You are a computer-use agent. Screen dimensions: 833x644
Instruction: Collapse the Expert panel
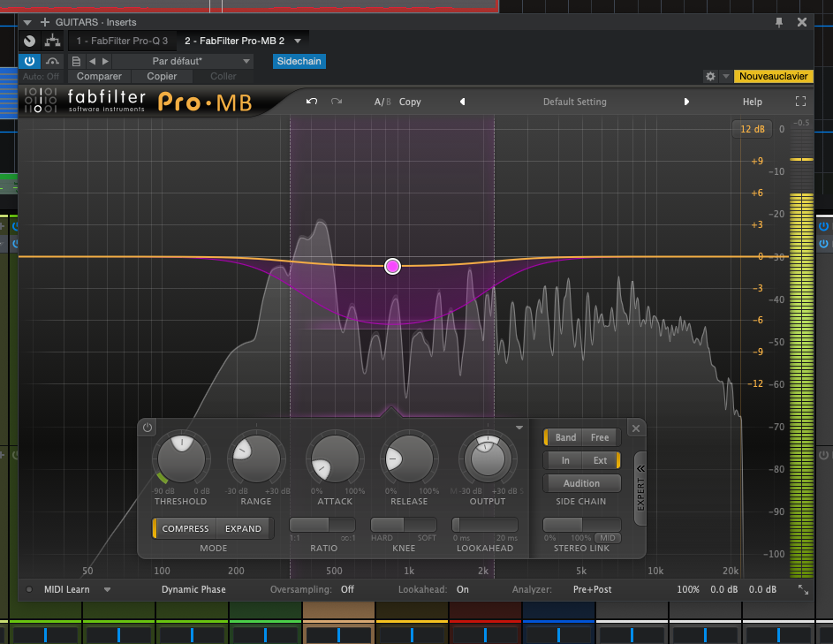[x=640, y=489]
